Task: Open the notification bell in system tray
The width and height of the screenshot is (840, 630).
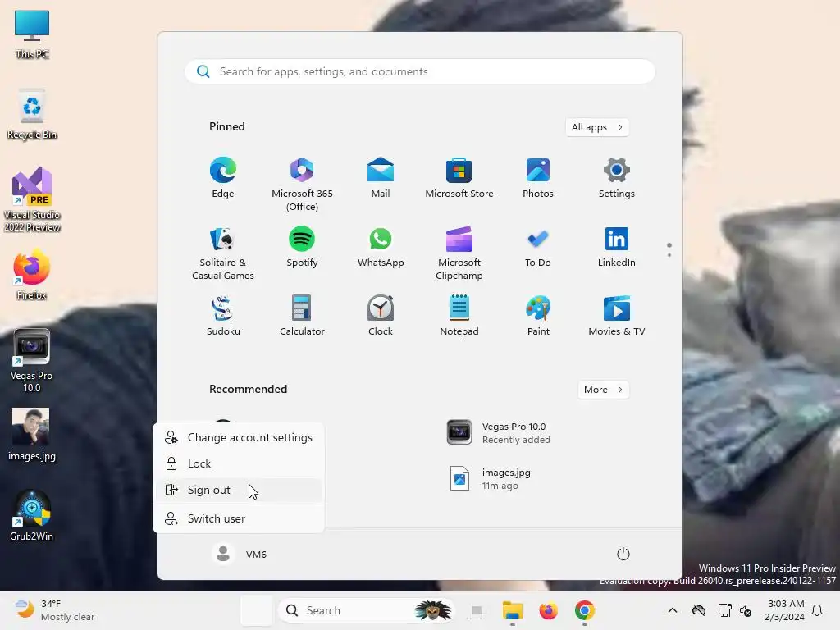Action: (818, 610)
